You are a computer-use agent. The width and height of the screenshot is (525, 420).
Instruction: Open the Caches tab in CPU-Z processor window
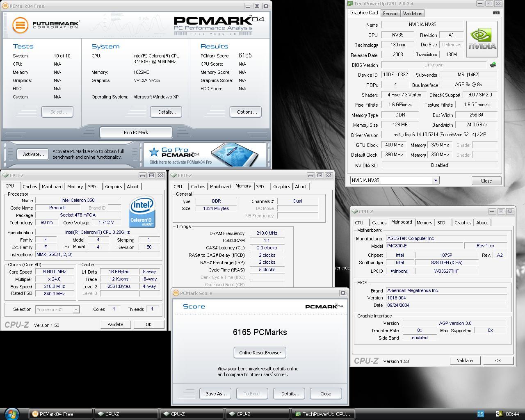coord(30,187)
